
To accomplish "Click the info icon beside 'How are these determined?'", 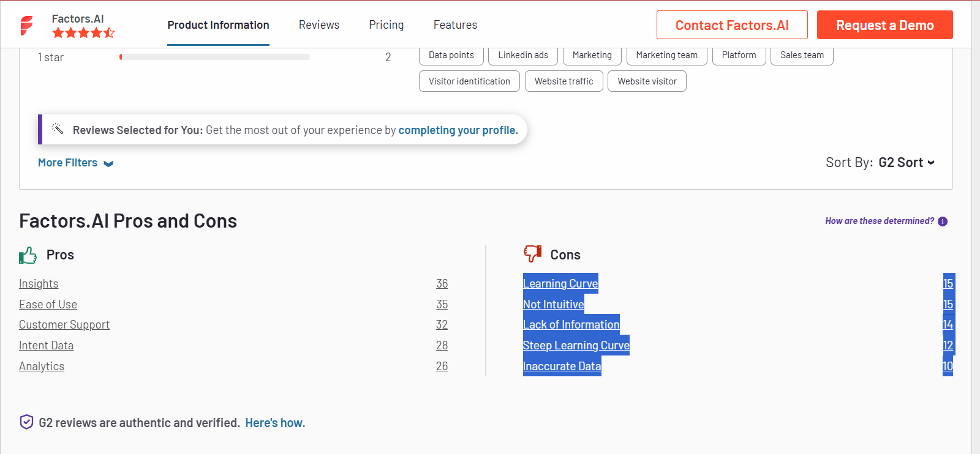I will tap(943, 221).
